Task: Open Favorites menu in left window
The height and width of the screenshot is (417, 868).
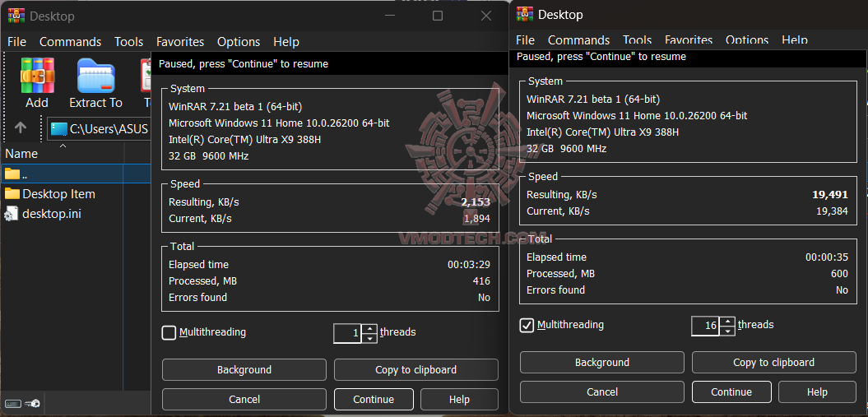Action: (x=180, y=42)
